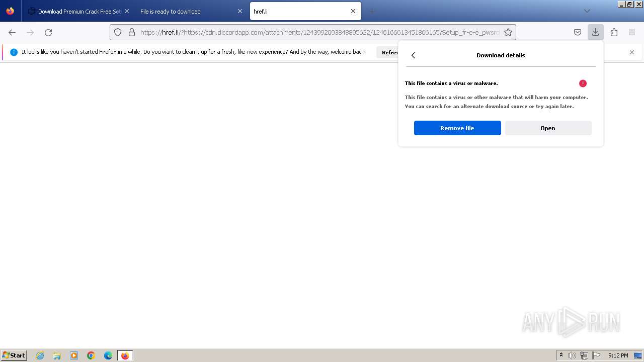Screen dimensions: 644x362
Task: Reload the current page
Action: (48, 32)
